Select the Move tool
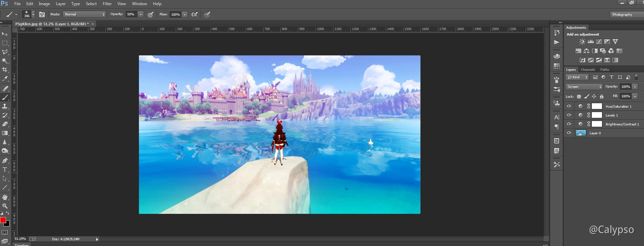Viewport: 644px width, 246px height. (5, 34)
